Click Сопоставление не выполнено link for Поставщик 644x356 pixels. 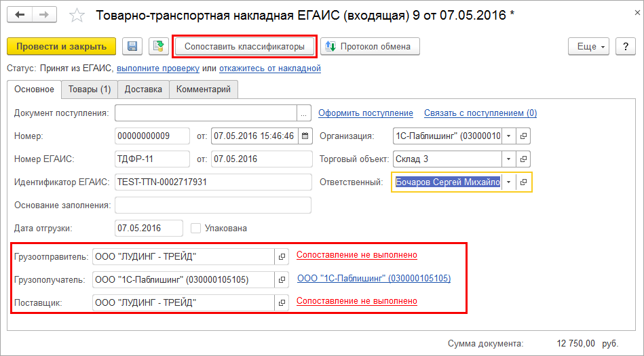pos(357,301)
